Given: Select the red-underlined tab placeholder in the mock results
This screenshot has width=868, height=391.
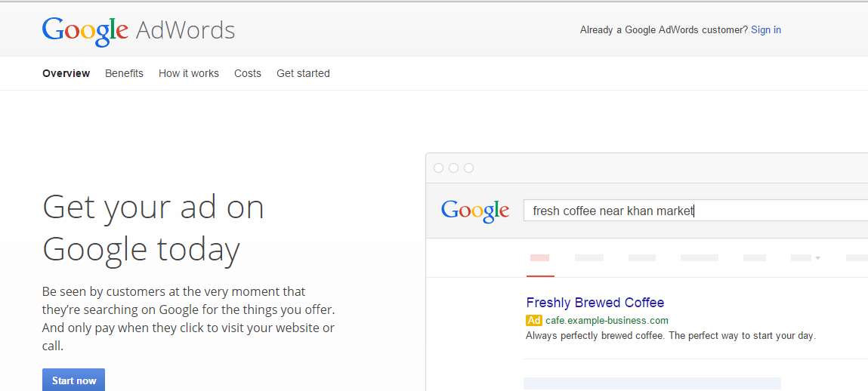Looking at the screenshot, I should click(x=539, y=258).
